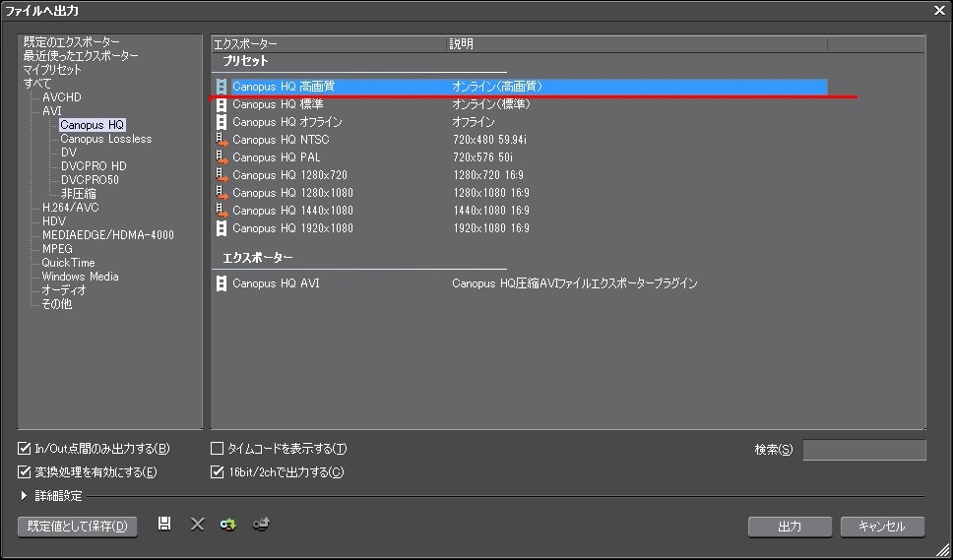Click the エクスポーター column header

pyautogui.click(x=329, y=44)
